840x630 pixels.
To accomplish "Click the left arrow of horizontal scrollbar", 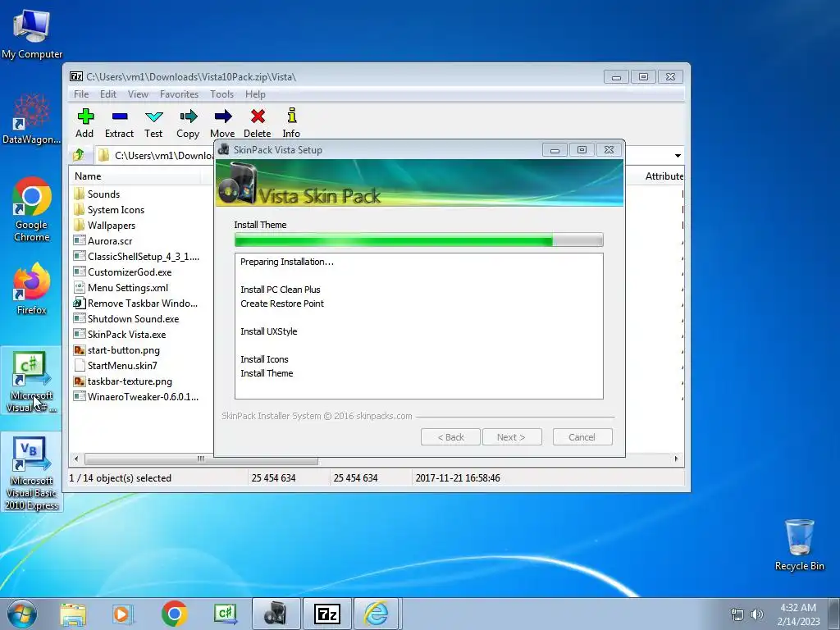I will [x=76, y=459].
